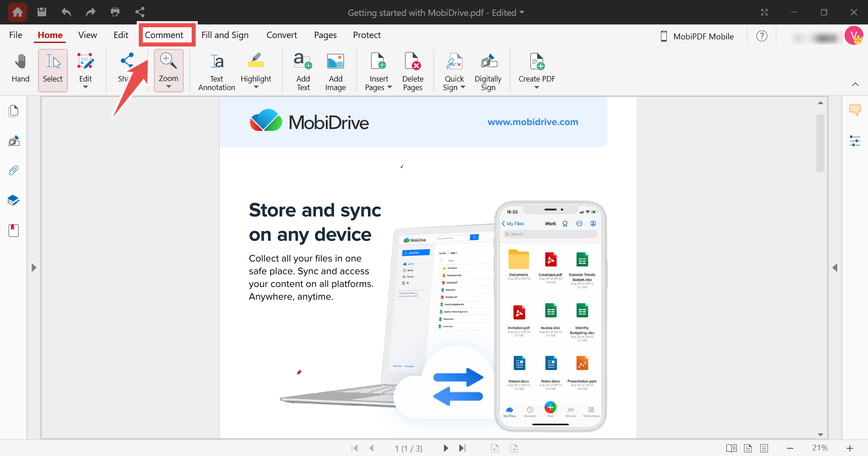Select the Text Annotation tool
The image size is (868, 456).
click(216, 70)
